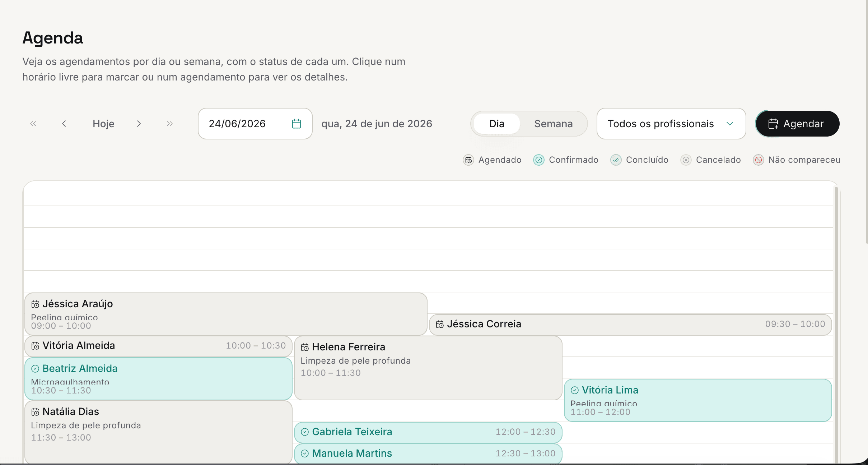Switch to the Dia view
This screenshot has height=465, width=868.
pyautogui.click(x=497, y=124)
